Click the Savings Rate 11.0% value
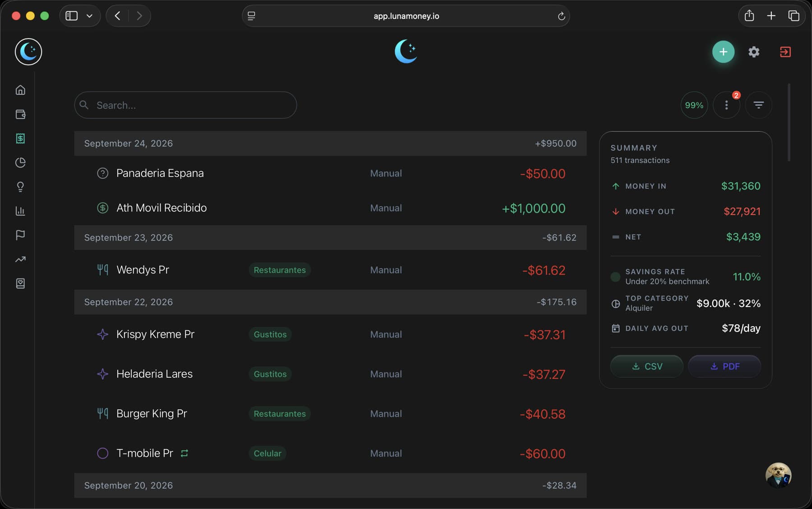This screenshot has height=509, width=812. pyautogui.click(x=747, y=277)
